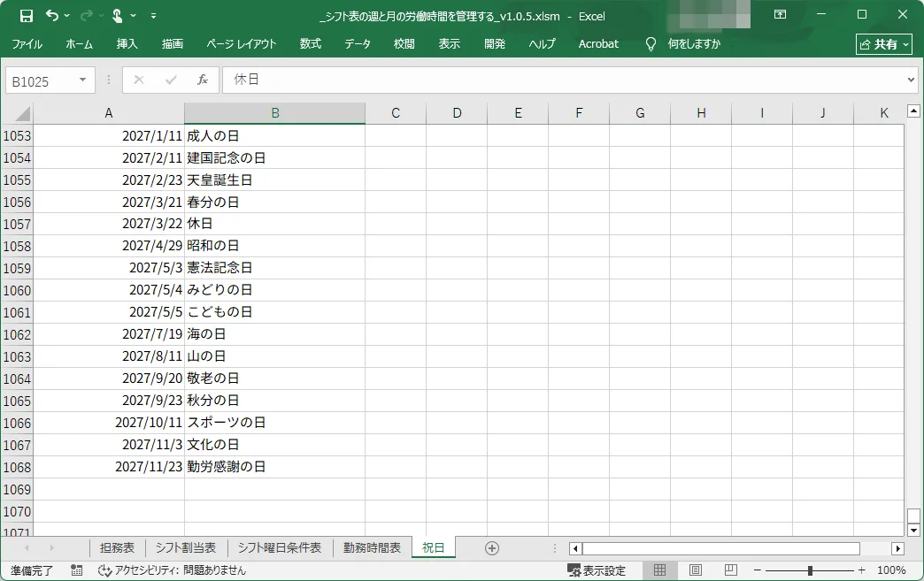
Task: Open the Customize Quick Access Toolbar dropdown
Action: coord(154,15)
